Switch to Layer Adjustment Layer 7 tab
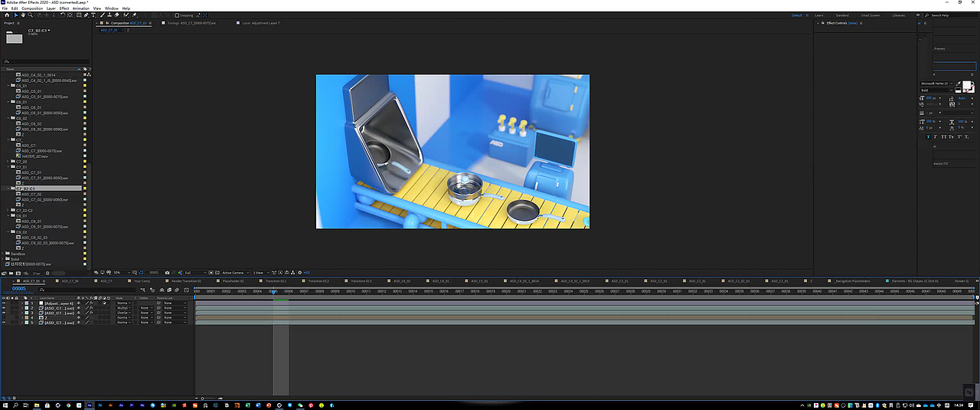The width and height of the screenshot is (980, 410). [260, 23]
